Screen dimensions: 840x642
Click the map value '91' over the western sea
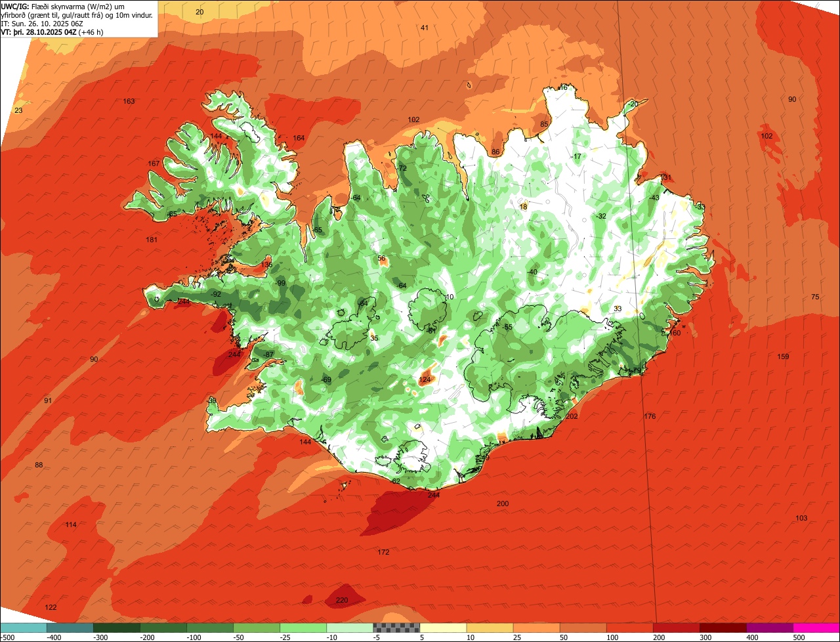(x=48, y=400)
